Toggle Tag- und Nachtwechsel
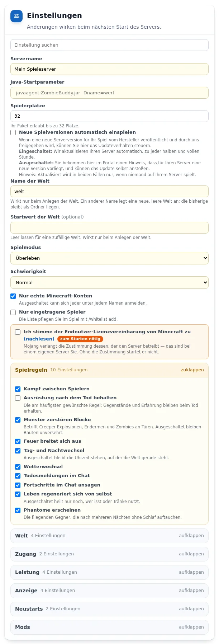This screenshot has height=644, width=219. (x=18, y=451)
